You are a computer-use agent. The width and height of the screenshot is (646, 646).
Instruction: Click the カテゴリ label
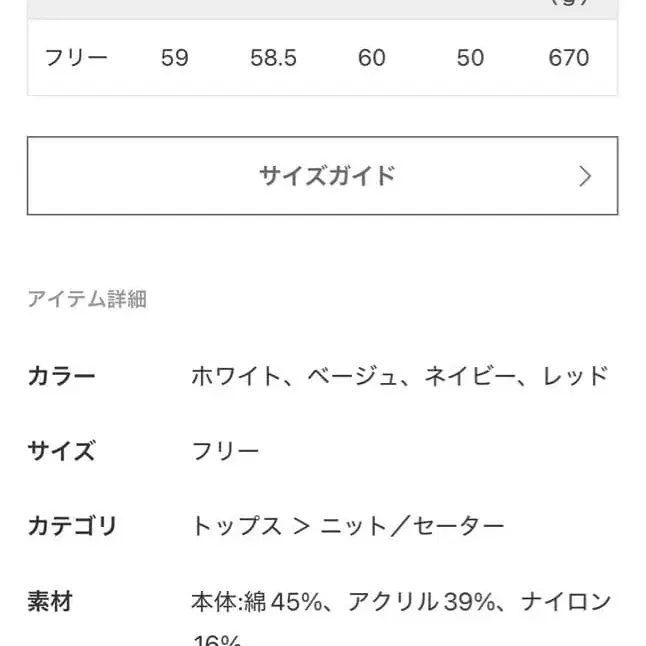click(72, 526)
